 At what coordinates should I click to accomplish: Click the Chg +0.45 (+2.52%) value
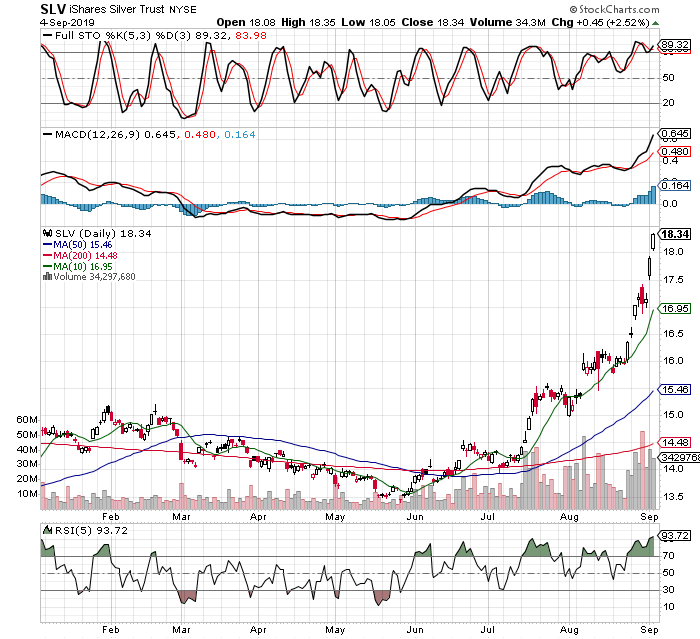click(600, 22)
